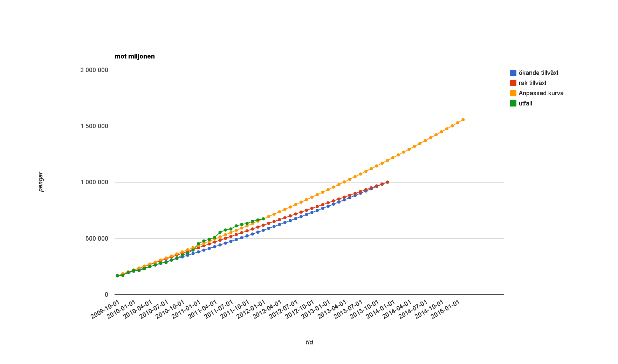Screen dimensions: 618x364
Task: Click the red rak tillväxt legend swatch
Action: point(513,83)
